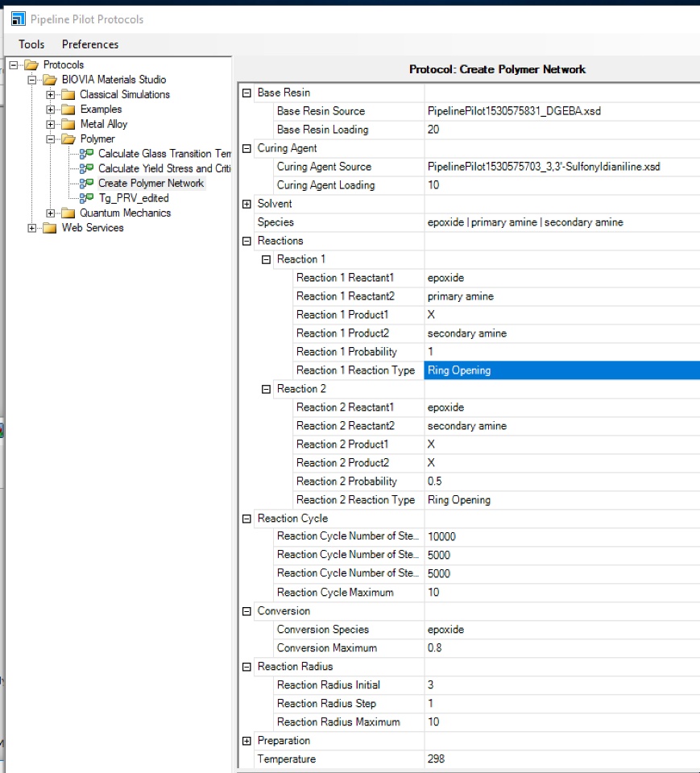The width and height of the screenshot is (700, 773).
Task: Expand the Classical Simulations tree node
Action: tap(50, 95)
